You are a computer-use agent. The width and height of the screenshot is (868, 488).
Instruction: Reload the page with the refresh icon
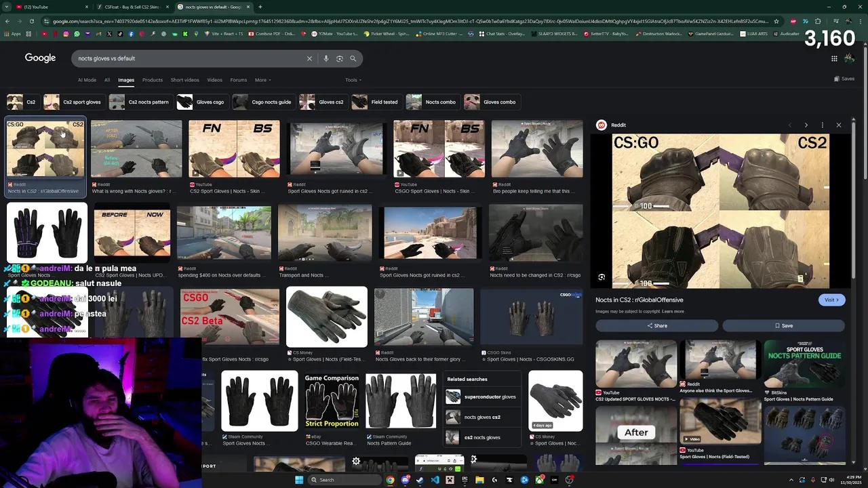point(32,21)
